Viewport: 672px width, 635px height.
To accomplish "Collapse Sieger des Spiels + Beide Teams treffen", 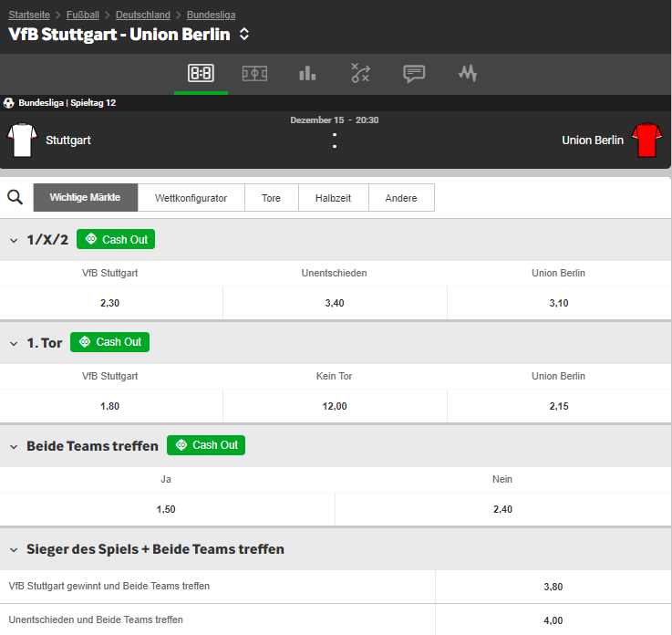I will tap(14, 549).
